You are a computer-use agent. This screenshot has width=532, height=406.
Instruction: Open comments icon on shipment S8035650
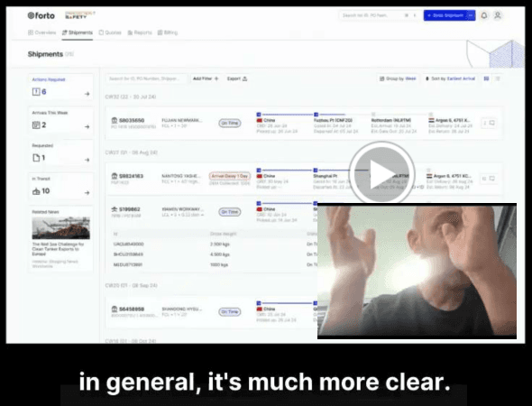point(492,123)
